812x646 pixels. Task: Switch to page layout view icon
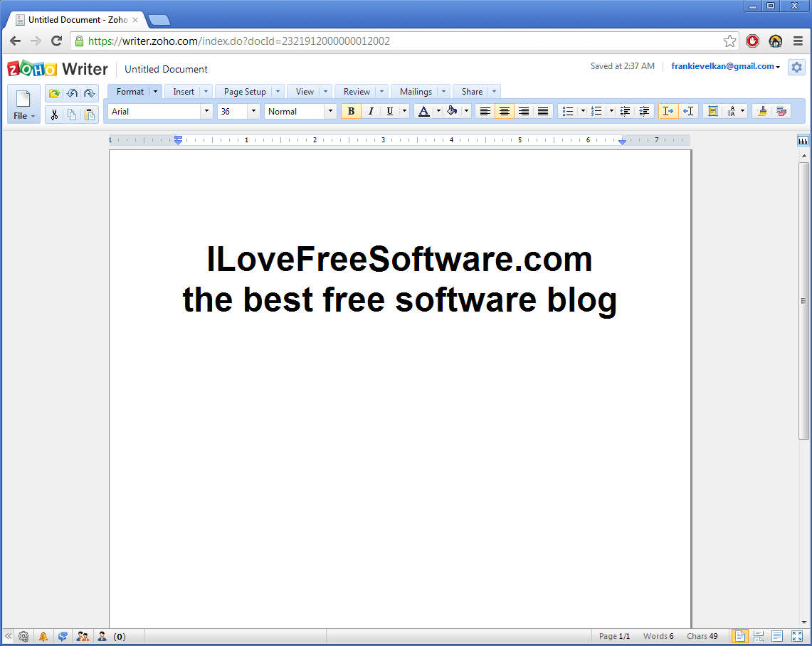click(739, 636)
